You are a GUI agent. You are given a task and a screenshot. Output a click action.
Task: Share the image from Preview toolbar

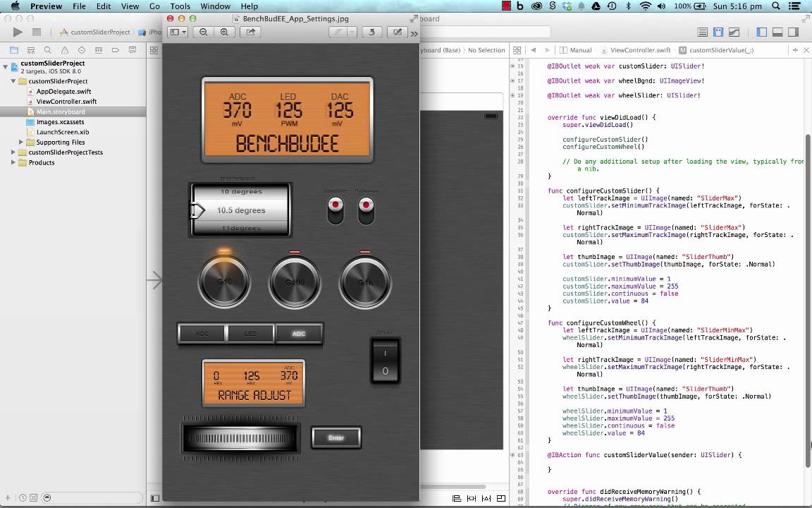(x=251, y=32)
